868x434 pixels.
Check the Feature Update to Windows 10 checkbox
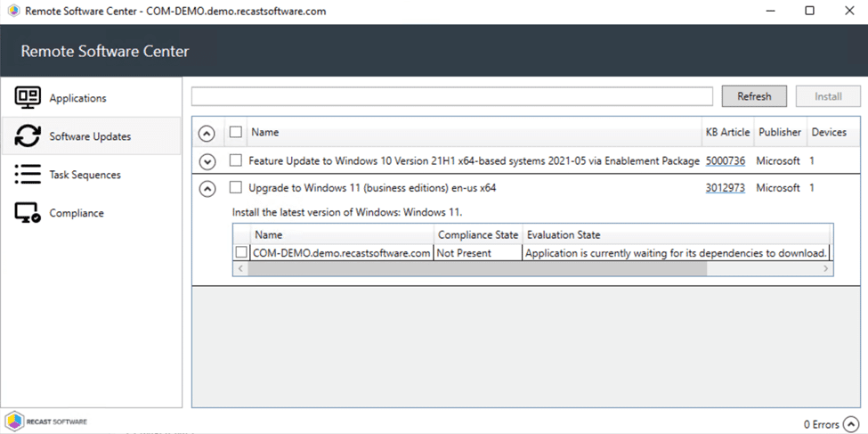tap(236, 161)
